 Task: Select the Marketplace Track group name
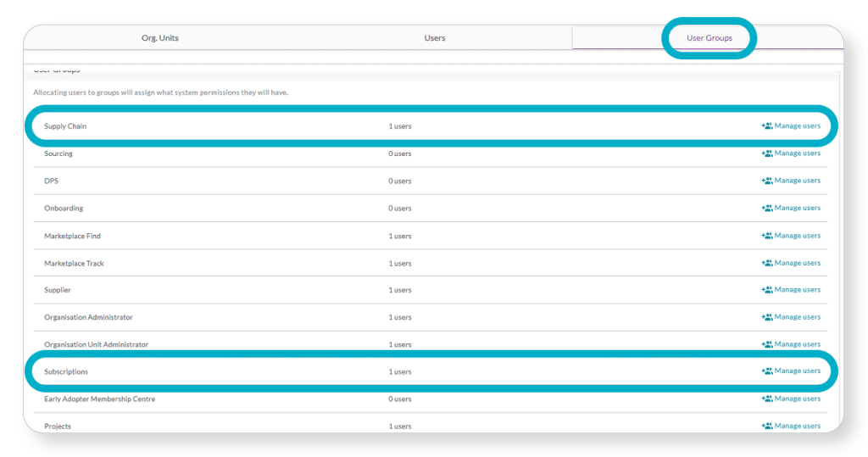pos(75,263)
